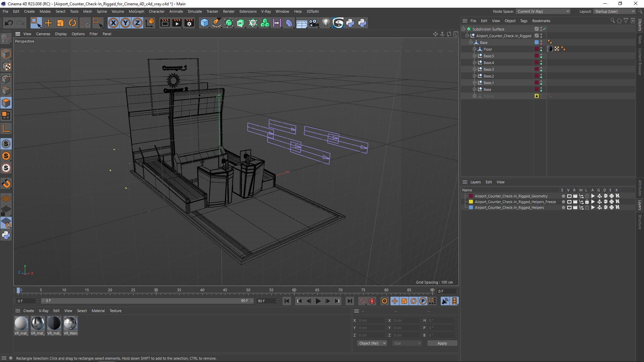Open the Character menu
Viewport: 644px width, 362px height.
coord(157,11)
